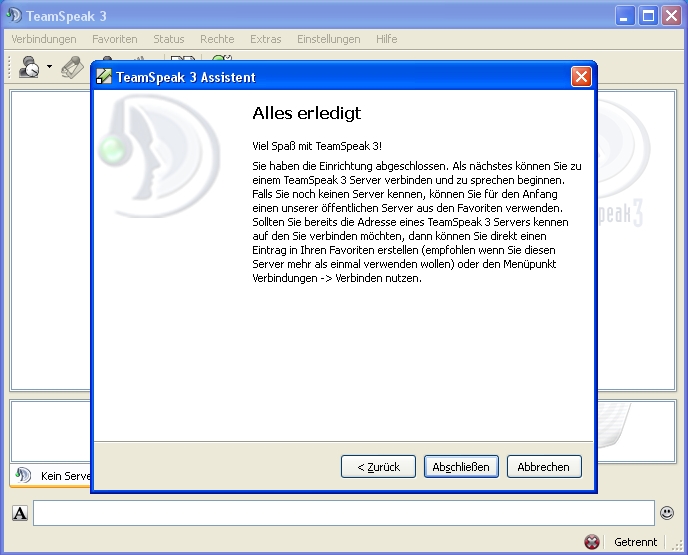Viewport: 688px width, 555px height.
Task: Close the TeamSpeak 3 Assistent dialog
Action: 581,77
